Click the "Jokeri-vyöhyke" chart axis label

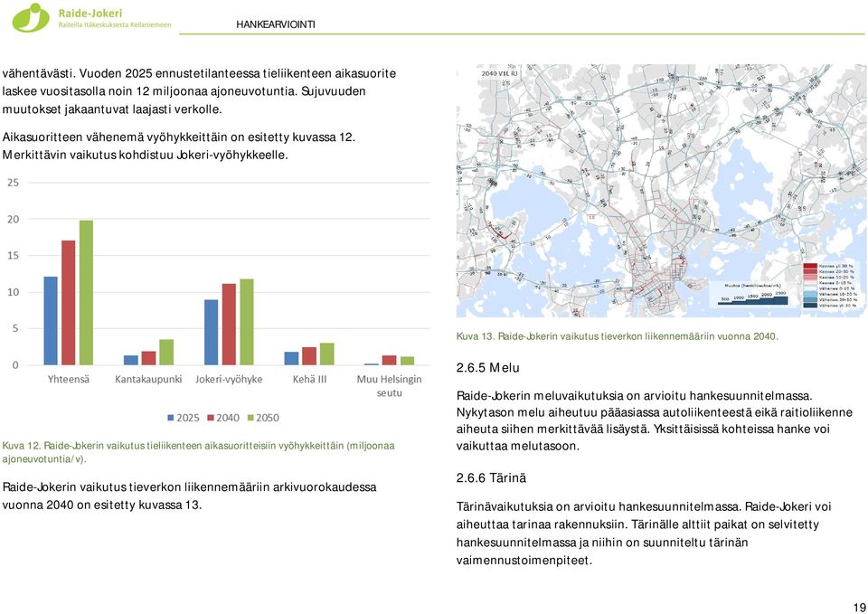(x=229, y=379)
